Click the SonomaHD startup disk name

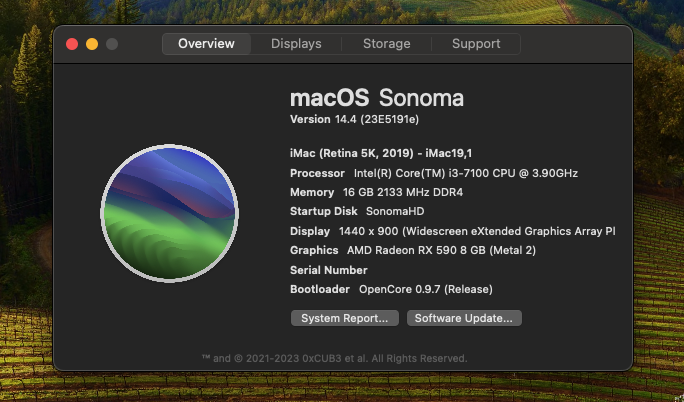point(395,212)
